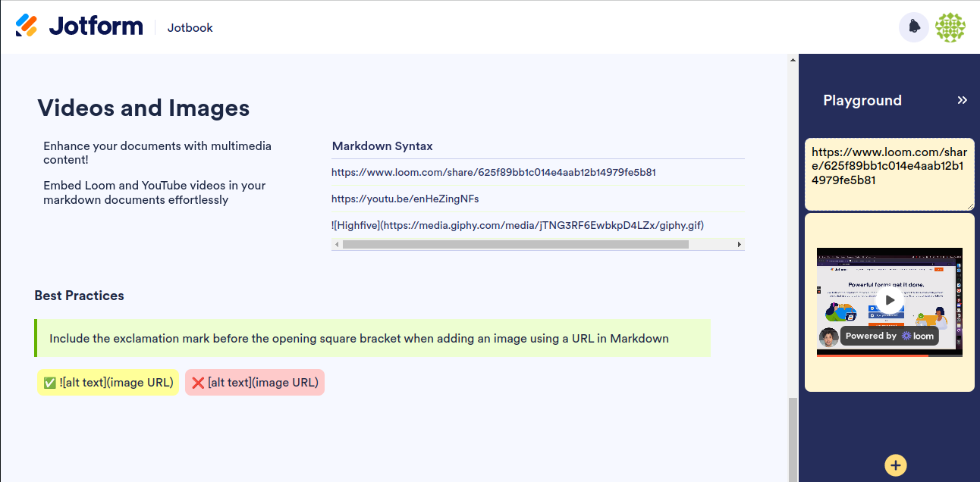980x482 pixels.
Task: Click the Loom video author avatar
Action: [x=828, y=336]
